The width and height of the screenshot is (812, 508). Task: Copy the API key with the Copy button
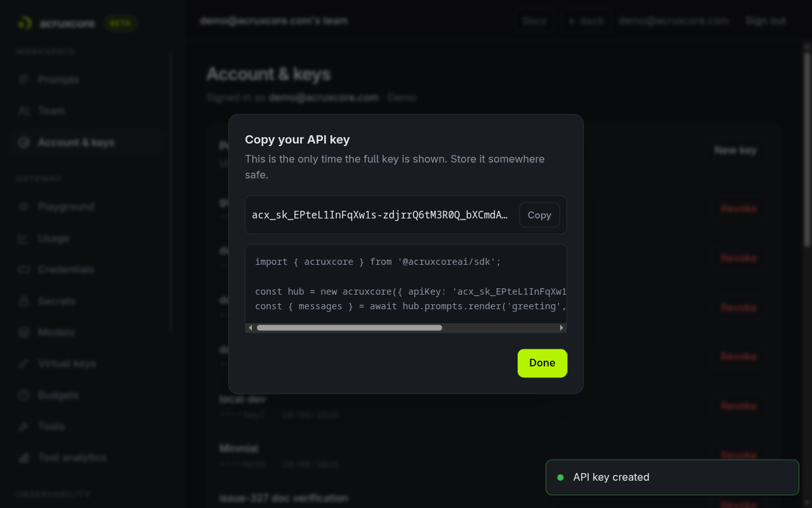point(539,215)
